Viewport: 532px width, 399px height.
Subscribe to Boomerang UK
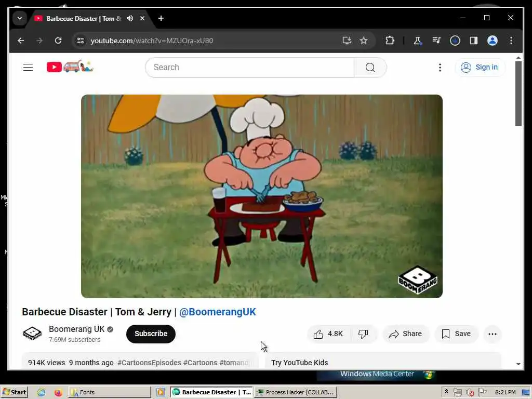coord(151,334)
